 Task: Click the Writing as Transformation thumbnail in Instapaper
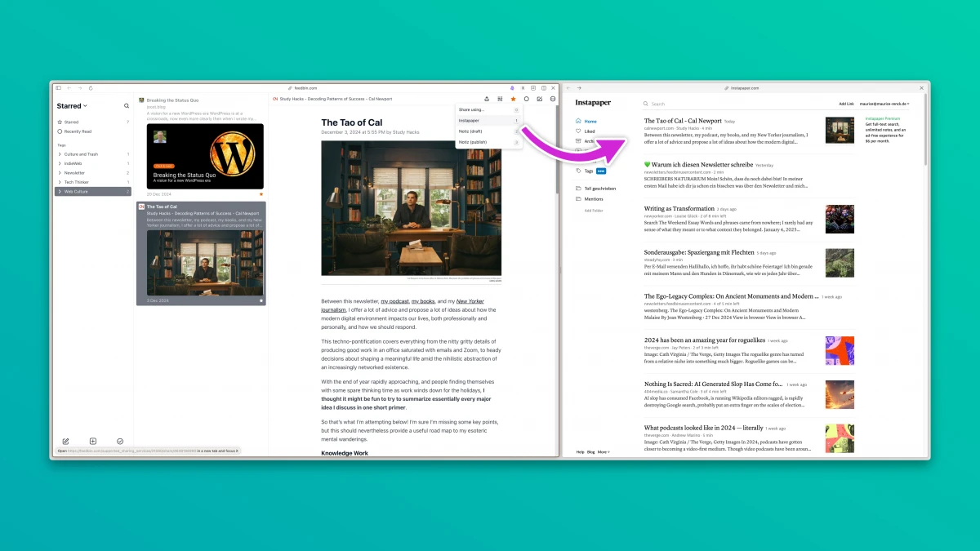pos(840,219)
